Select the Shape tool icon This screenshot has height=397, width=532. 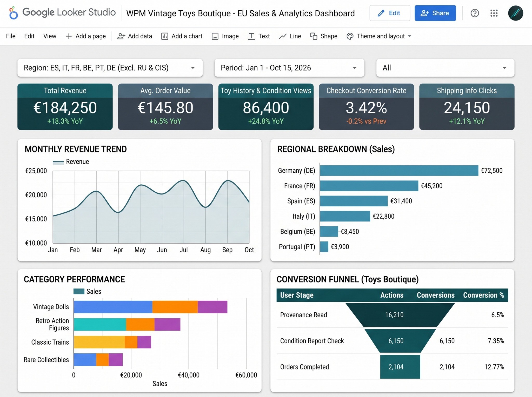coord(314,36)
